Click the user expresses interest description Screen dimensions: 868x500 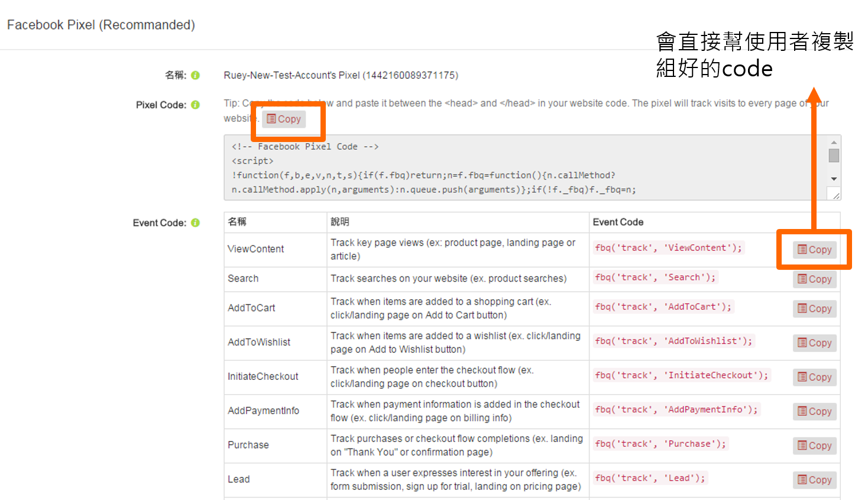coord(456,480)
